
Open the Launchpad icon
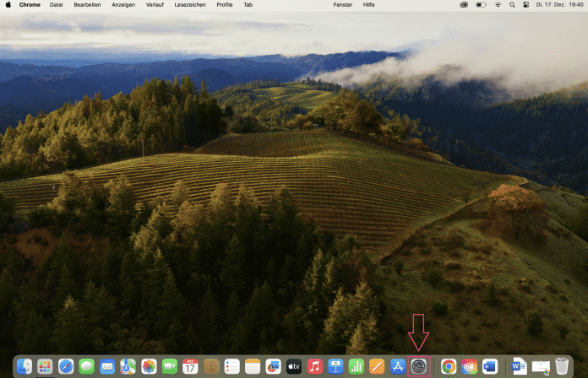[45, 366]
